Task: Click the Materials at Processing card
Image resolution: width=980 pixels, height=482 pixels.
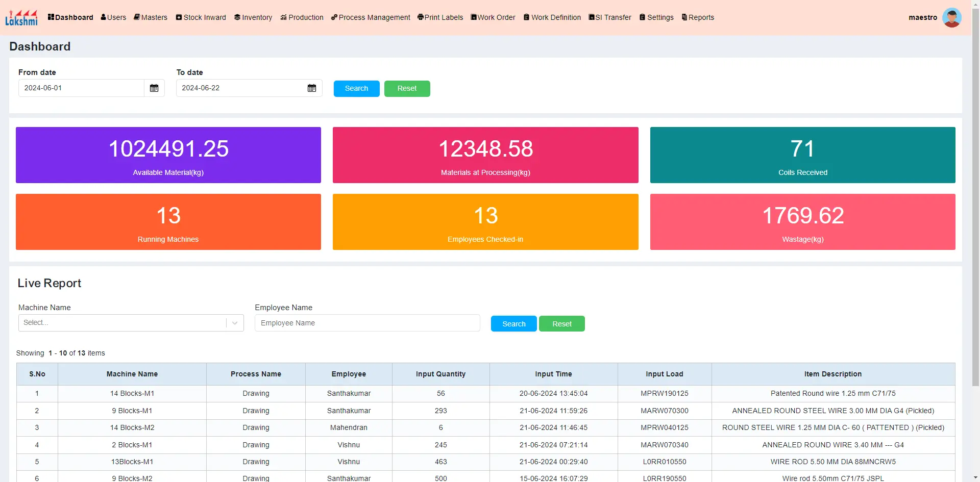Action: tap(485, 155)
